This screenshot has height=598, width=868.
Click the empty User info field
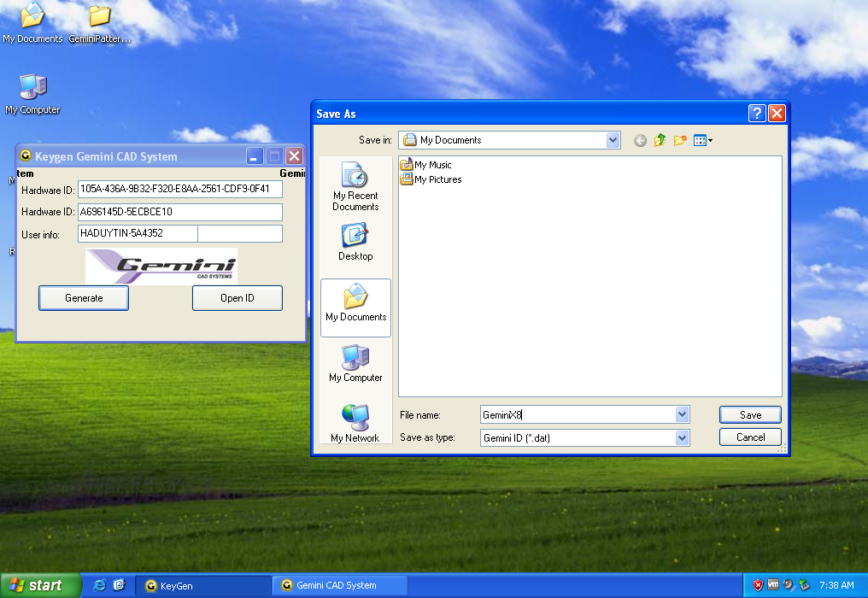240,233
